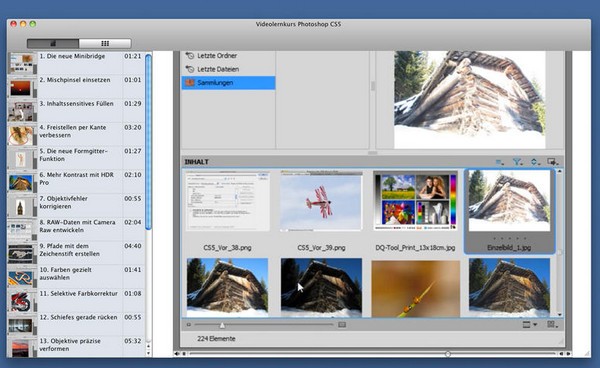
Task: Open lesson 13. Objektive präzise verformen
Action: pos(76,347)
